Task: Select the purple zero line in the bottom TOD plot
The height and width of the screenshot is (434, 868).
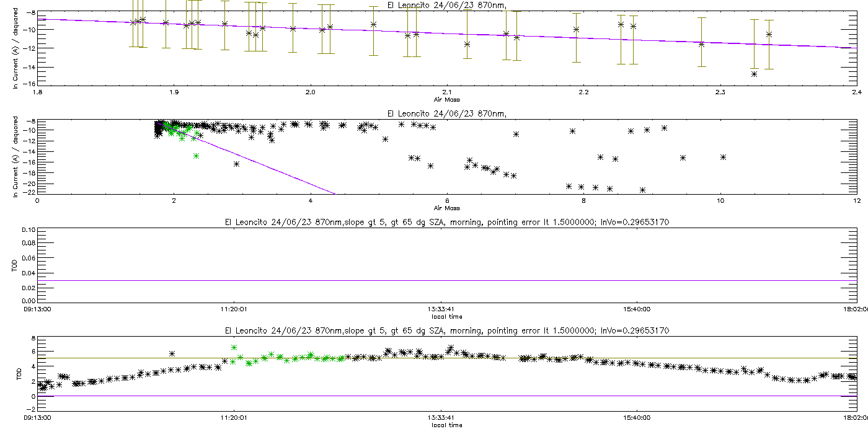Action: coord(447,396)
